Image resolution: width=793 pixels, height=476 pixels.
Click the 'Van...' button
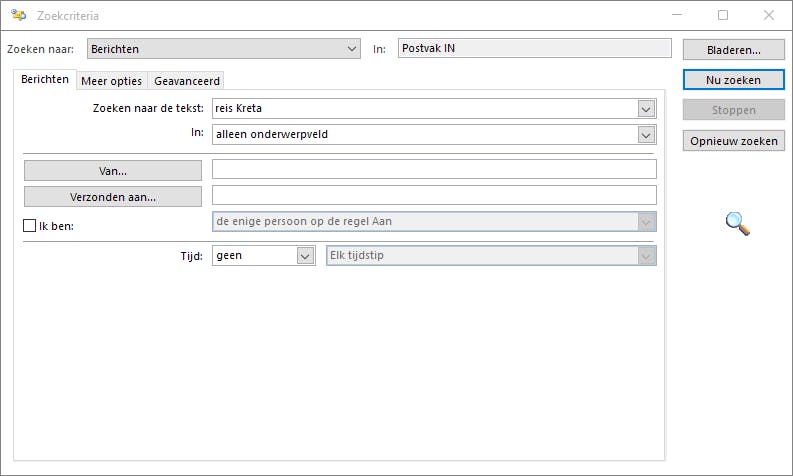click(113, 170)
